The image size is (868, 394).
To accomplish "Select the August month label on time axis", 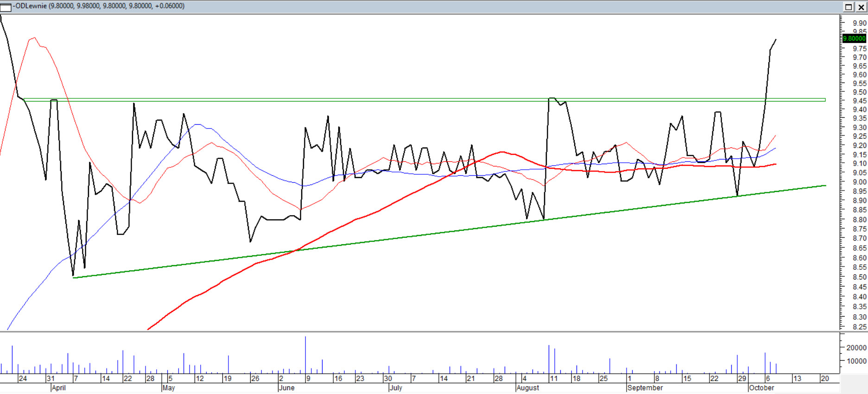I will [527, 388].
